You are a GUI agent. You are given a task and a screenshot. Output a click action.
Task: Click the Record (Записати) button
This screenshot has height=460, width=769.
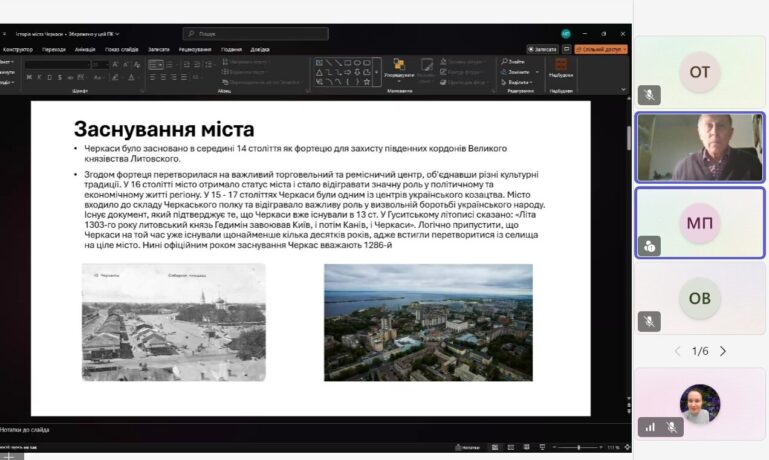tap(543, 48)
